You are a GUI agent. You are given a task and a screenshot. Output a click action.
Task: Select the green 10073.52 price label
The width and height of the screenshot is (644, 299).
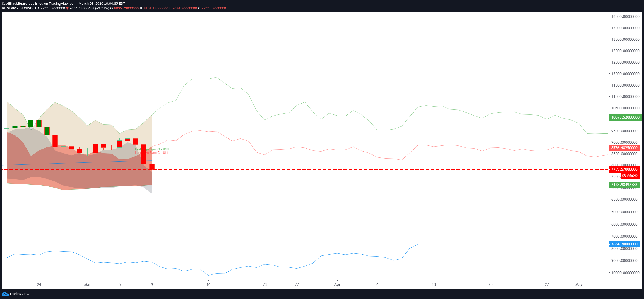coord(625,117)
